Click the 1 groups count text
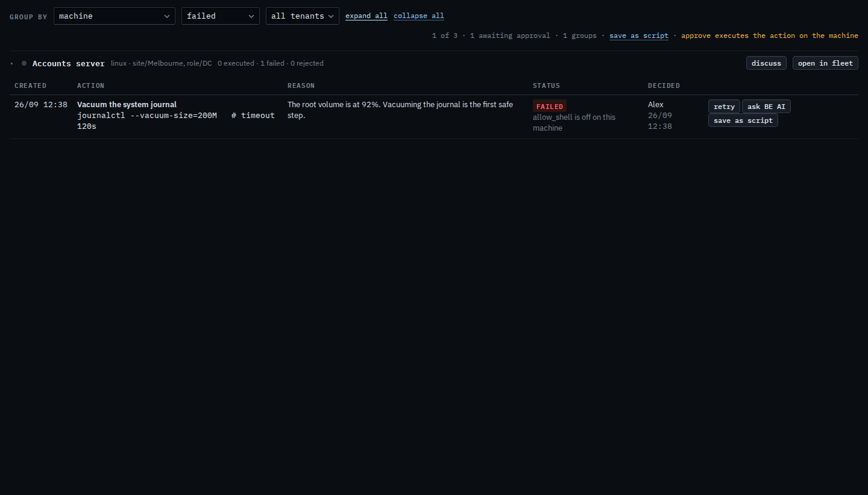This screenshot has height=495, width=868. 579,36
